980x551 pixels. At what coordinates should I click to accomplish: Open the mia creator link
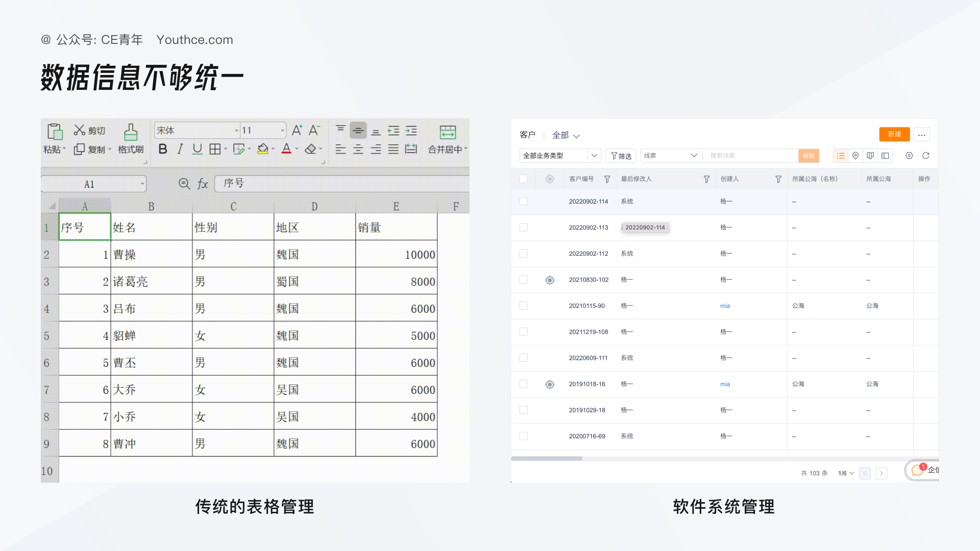click(x=725, y=306)
